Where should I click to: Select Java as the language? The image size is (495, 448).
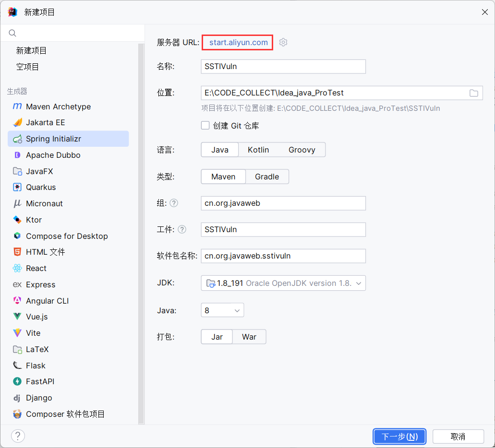[220, 150]
